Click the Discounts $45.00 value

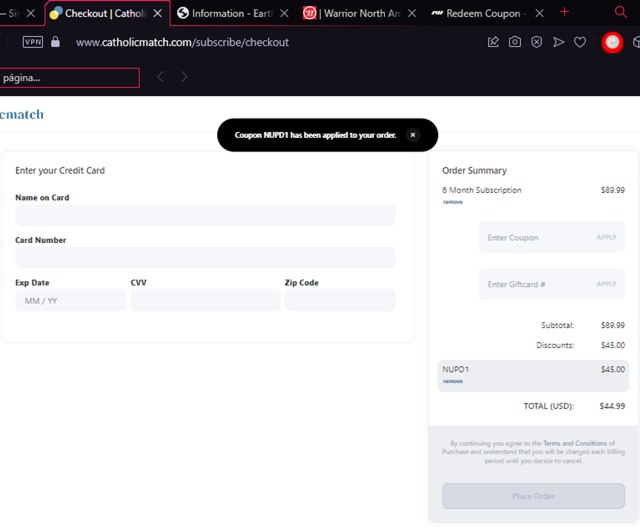[613, 345]
